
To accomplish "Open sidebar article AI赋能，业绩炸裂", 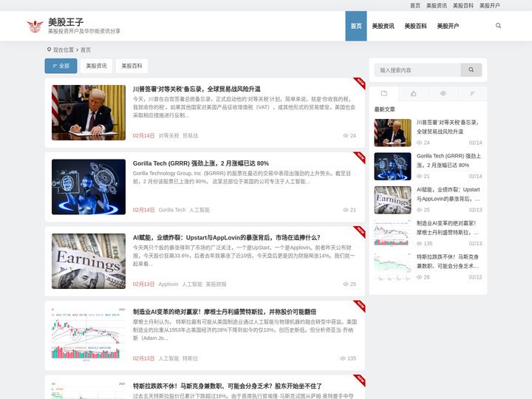I will (449, 194).
